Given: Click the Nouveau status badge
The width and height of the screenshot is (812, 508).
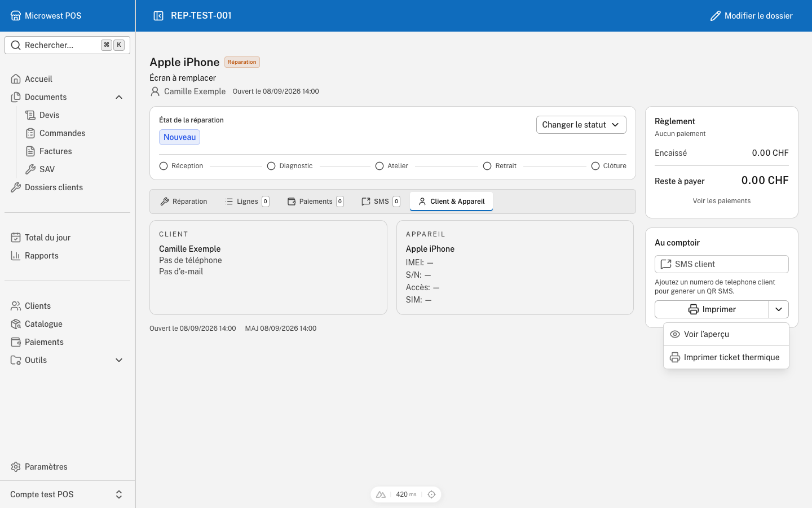Looking at the screenshot, I should point(179,137).
